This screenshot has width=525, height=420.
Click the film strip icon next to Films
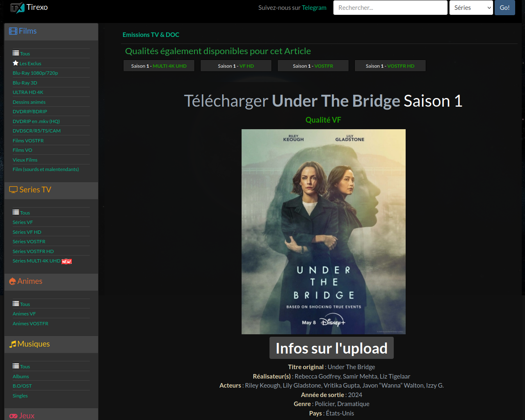coord(13,31)
